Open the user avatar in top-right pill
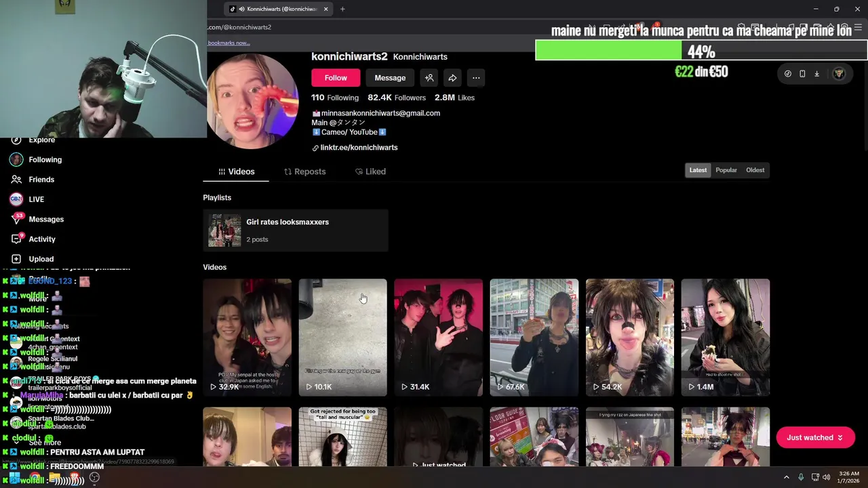The width and height of the screenshot is (868, 488). pyautogui.click(x=839, y=74)
